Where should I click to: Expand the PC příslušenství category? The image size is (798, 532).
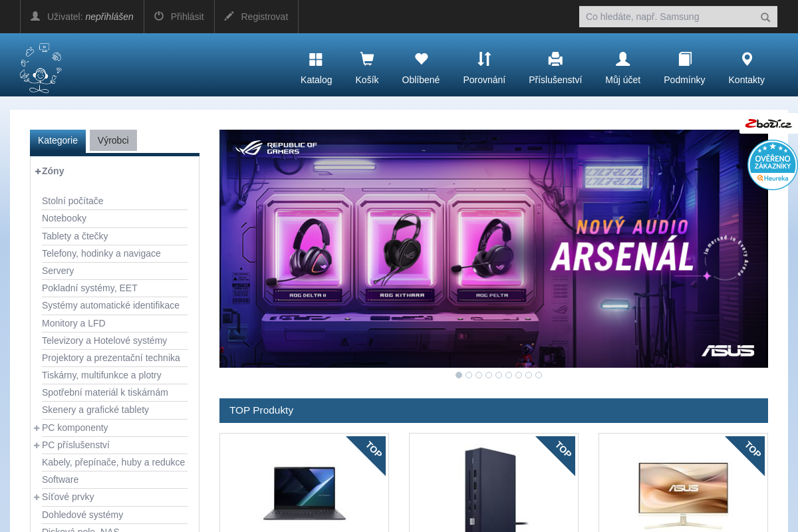(x=37, y=445)
